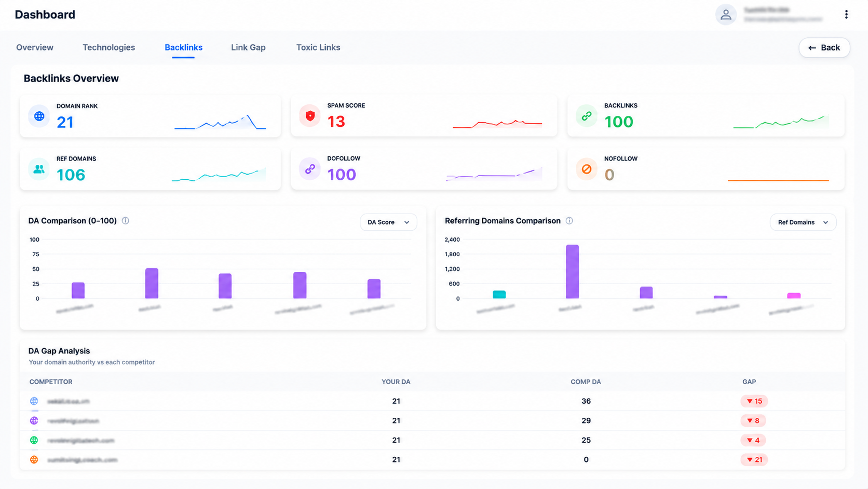Open the DA Score dropdown
Screen dimensions: 868x489
tap(388, 222)
